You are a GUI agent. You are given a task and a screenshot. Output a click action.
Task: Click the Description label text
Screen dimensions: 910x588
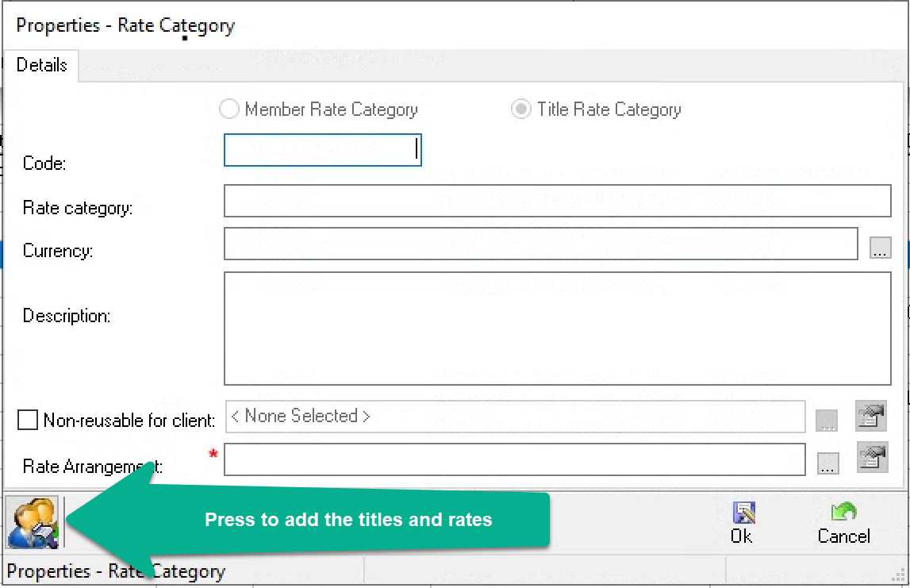tap(66, 316)
